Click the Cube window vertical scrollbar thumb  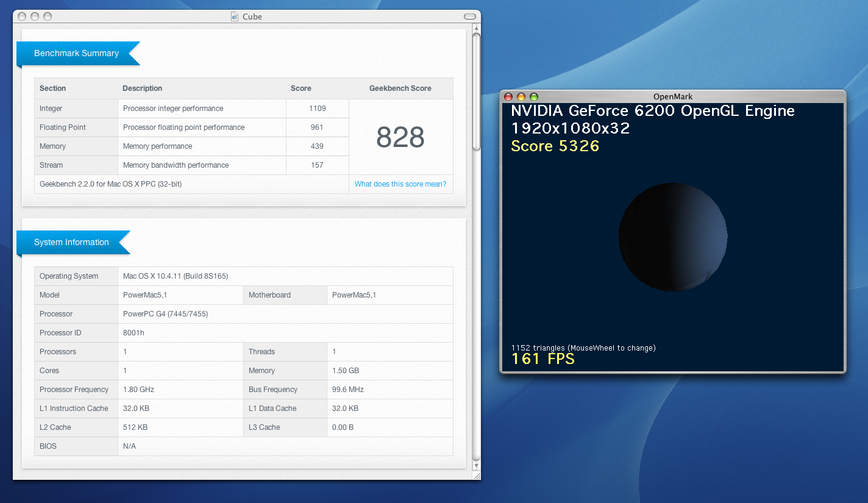pos(477,91)
